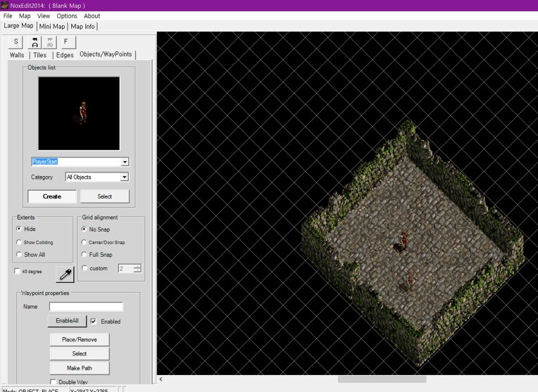The image size is (538, 392).
Task: Click the S toolbar button
Action: [x=16, y=42]
